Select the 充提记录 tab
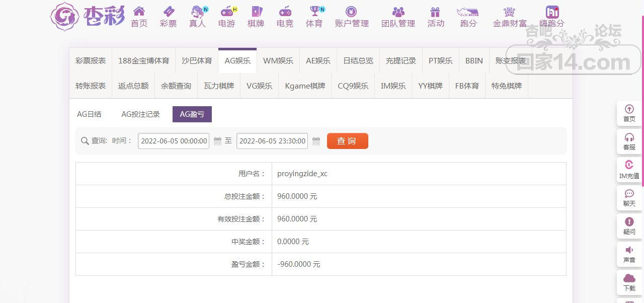Image resolution: width=644 pixels, height=303 pixels. (x=400, y=61)
